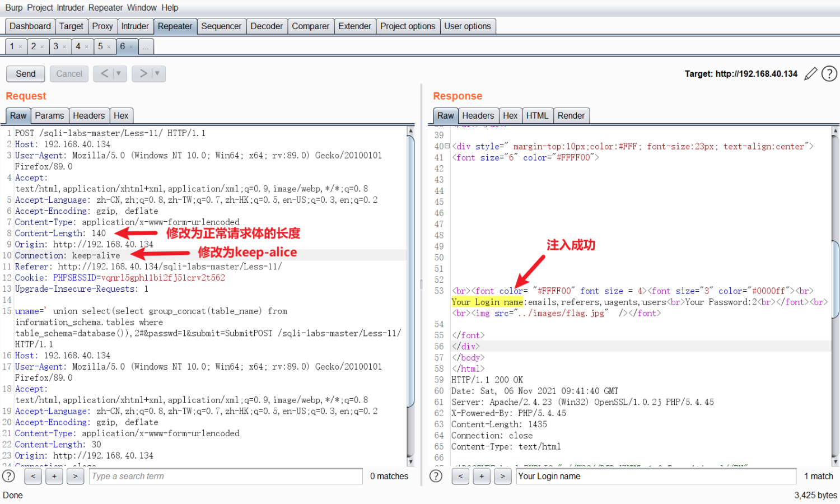840x504 pixels.
Task: Open the Intruder menu
Action: 71,8
